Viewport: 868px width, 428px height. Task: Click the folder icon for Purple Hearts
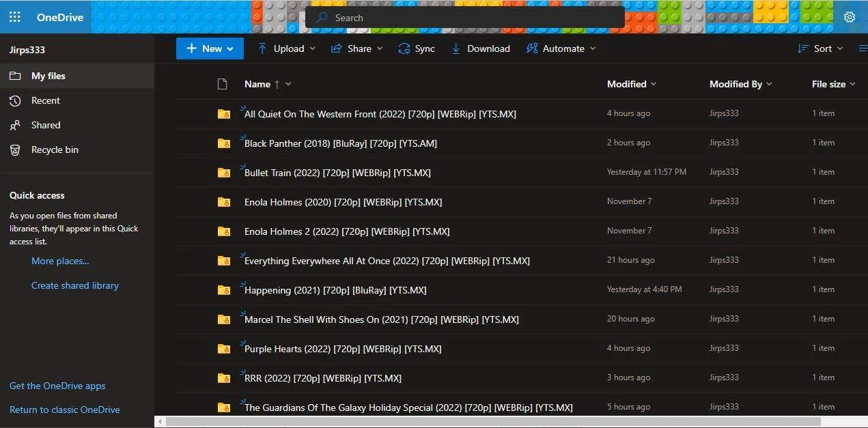click(x=223, y=349)
